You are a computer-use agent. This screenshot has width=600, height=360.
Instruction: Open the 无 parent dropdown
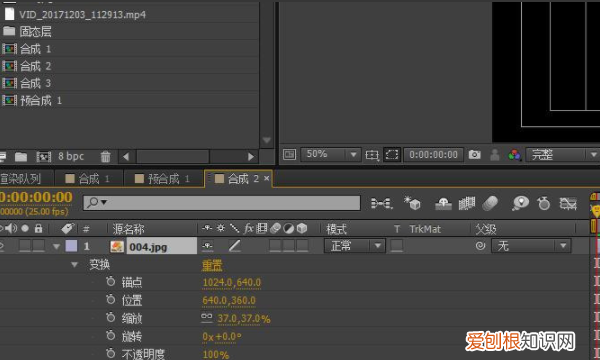(x=531, y=246)
